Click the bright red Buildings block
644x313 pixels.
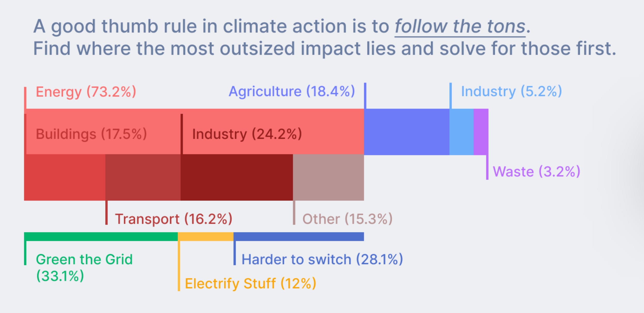click(x=65, y=178)
